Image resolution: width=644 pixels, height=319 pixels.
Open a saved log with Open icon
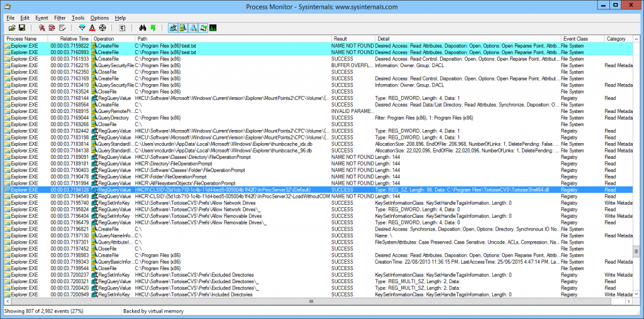[13, 28]
